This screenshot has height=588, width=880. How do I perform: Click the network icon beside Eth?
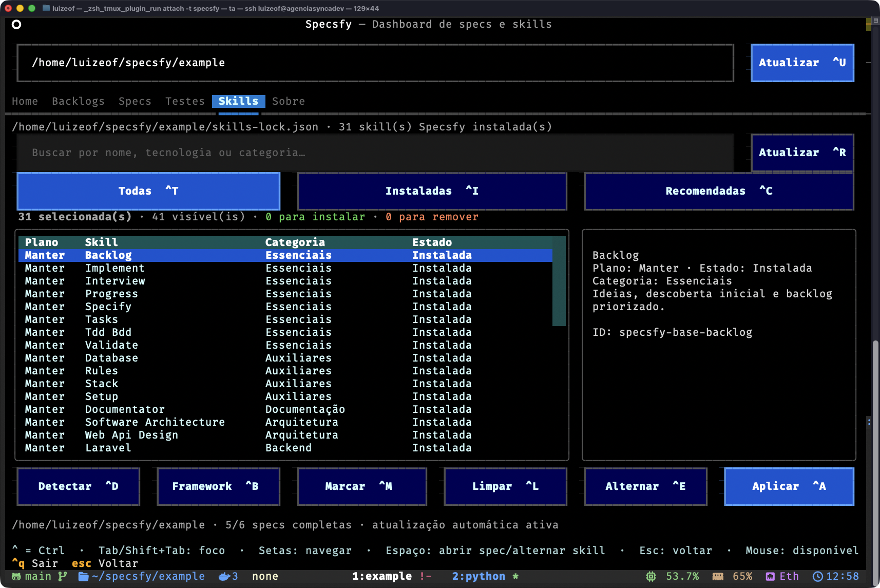tap(770, 576)
